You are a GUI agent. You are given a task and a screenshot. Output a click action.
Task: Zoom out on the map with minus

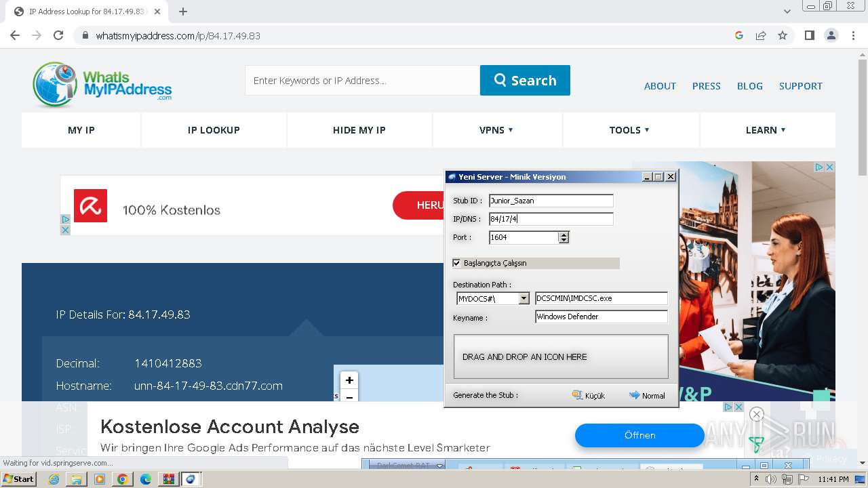click(x=349, y=396)
